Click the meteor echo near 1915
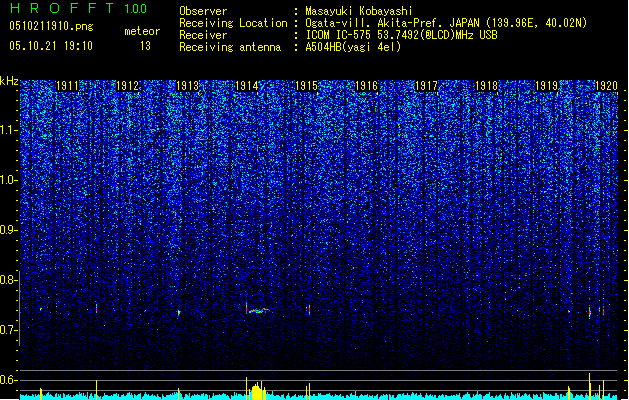The width and height of the screenshot is (629, 400). (308, 310)
